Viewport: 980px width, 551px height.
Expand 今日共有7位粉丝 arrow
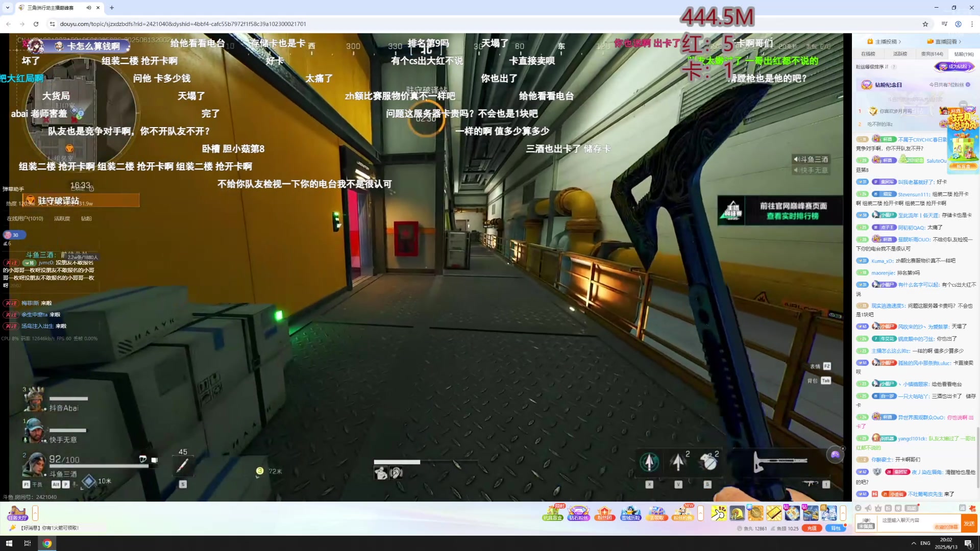[x=968, y=85]
